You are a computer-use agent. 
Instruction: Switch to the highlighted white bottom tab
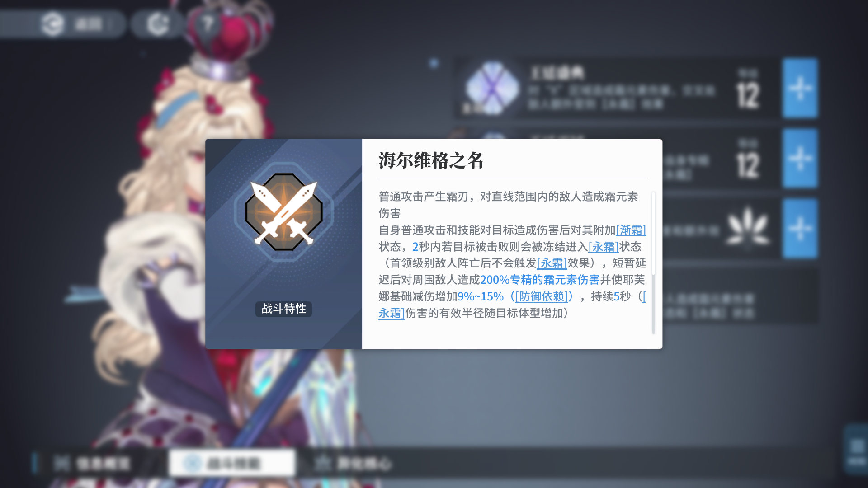pos(232,463)
